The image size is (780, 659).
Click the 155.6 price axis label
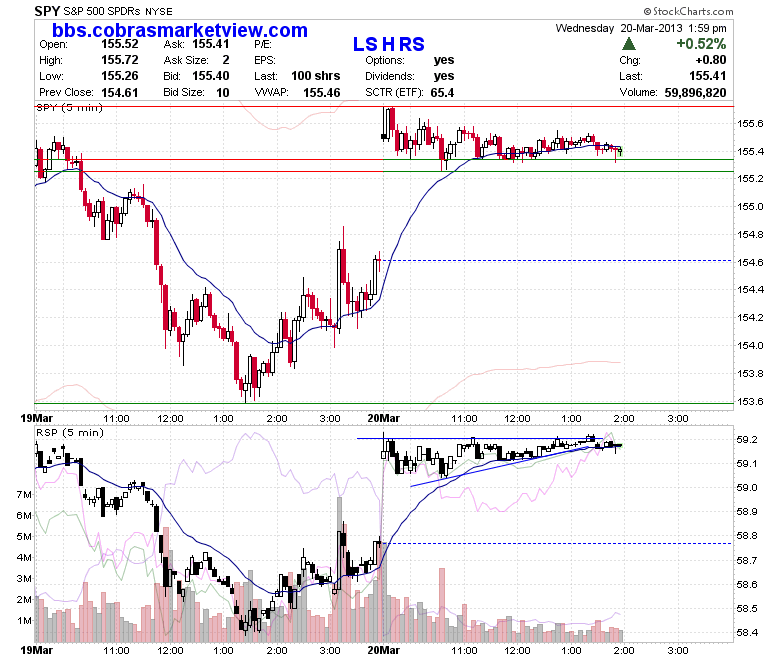pyautogui.click(x=750, y=123)
